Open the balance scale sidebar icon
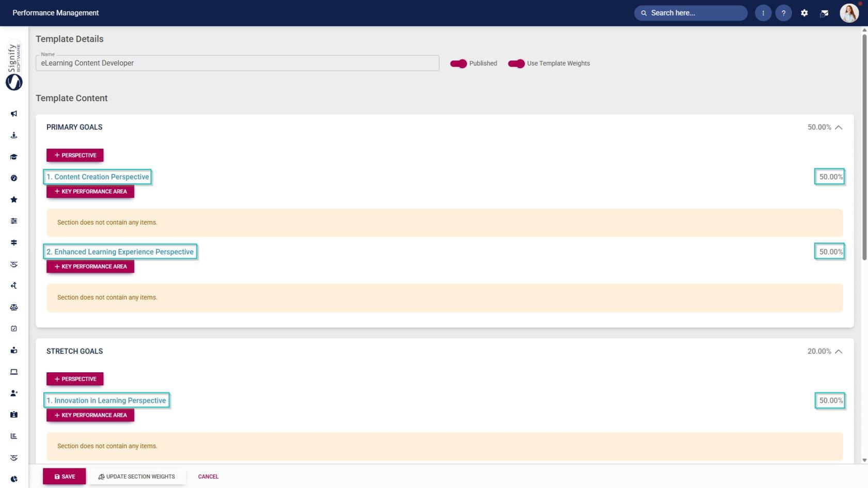This screenshot has height=488, width=868. tap(14, 307)
